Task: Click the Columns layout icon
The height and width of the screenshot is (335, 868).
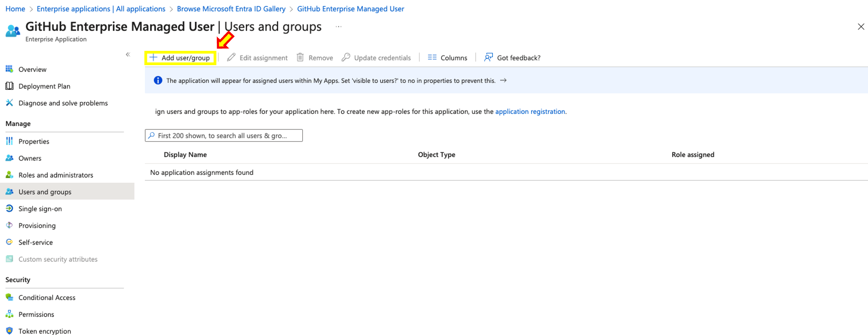Action: [x=432, y=58]
